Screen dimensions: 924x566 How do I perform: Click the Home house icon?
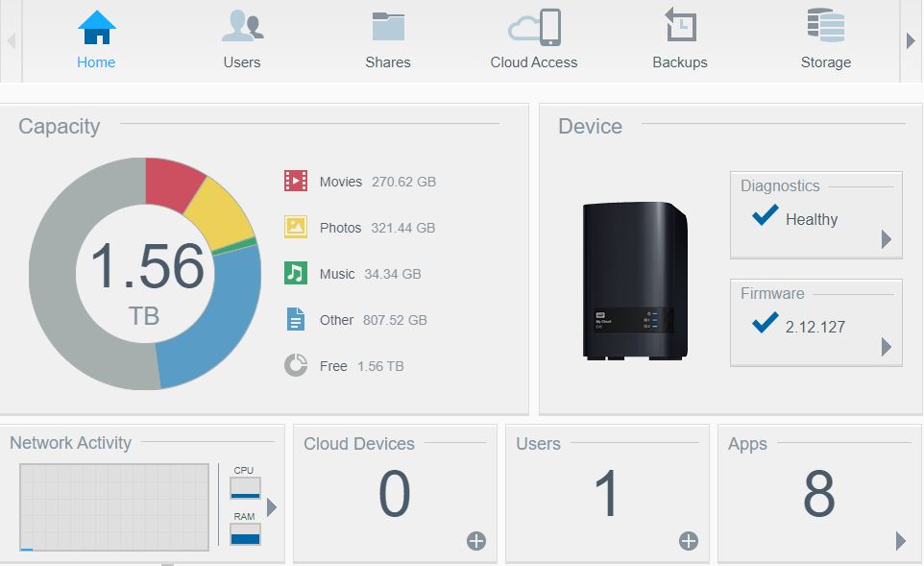tap(97, 27)
